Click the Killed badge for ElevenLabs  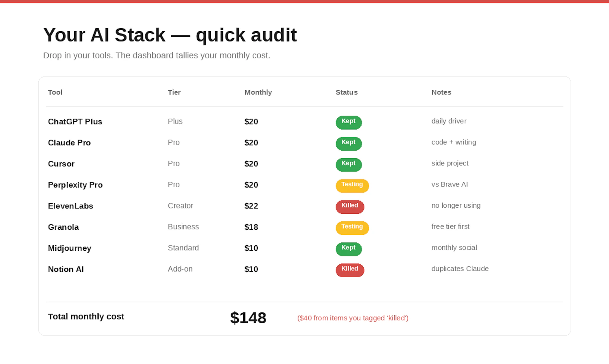350,207
